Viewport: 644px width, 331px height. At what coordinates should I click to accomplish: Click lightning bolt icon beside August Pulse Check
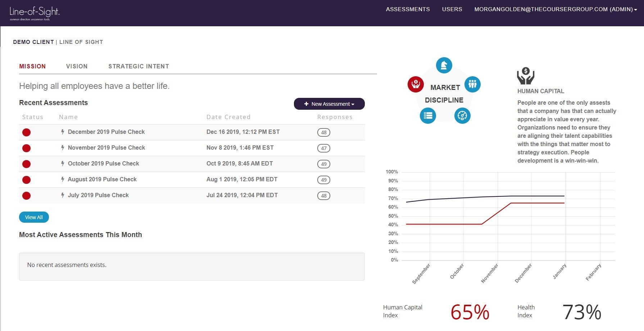[63, 179]
